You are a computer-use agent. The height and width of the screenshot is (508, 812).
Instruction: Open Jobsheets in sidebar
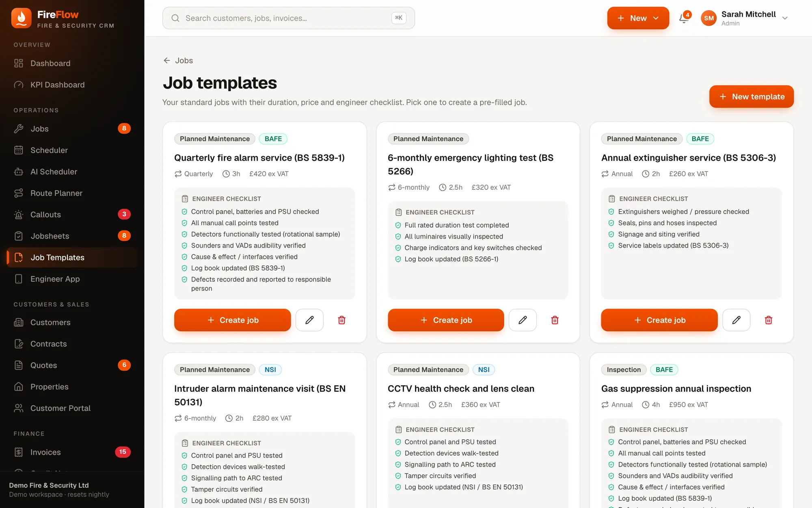tap(72, 236)
